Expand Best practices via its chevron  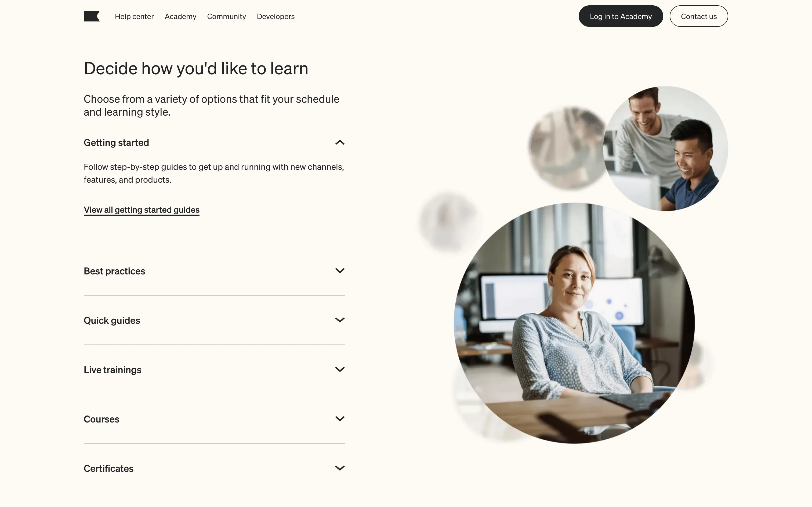(340, 271)
